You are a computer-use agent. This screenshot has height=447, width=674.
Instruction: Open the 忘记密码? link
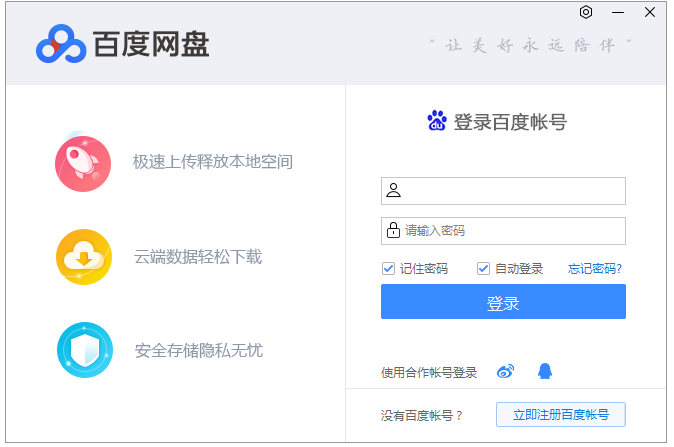595,268
